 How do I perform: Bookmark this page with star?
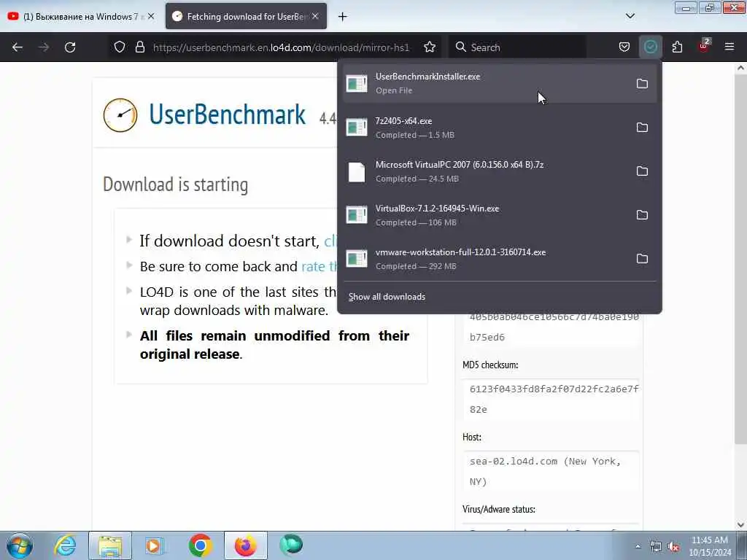(x=430, y=47)
